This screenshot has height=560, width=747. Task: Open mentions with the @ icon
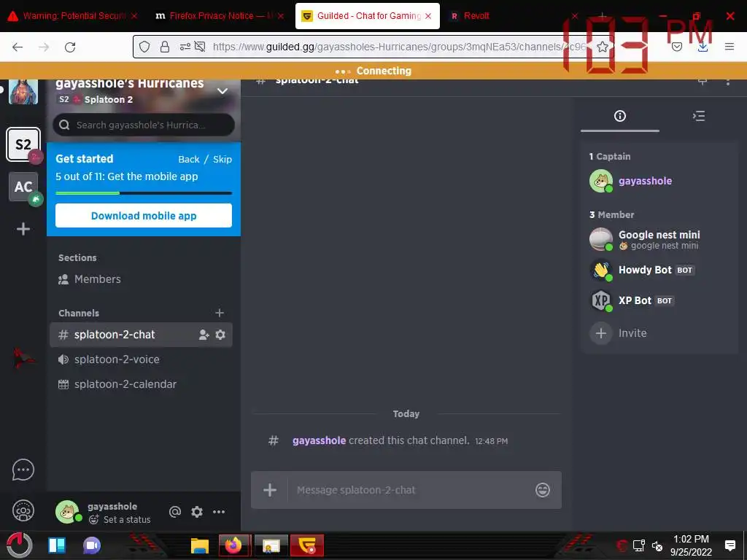pos(175,512)
